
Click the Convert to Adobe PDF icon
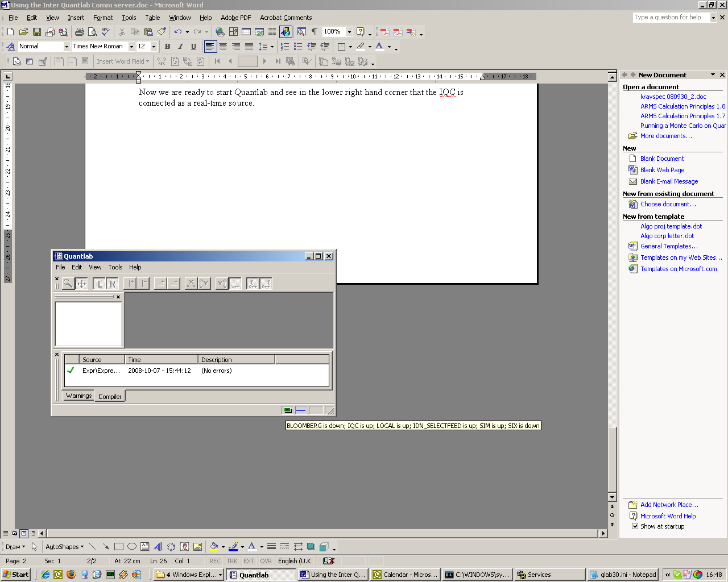pyautogui.click(x=384, y=32)
